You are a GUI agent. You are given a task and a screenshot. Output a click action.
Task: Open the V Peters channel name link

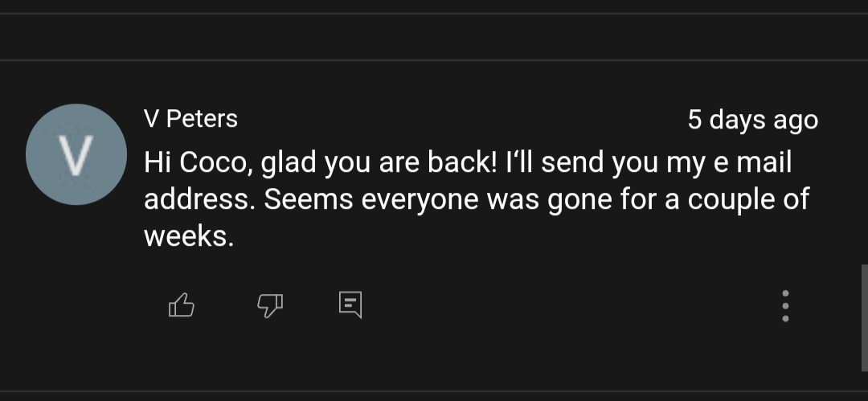[190, 119]
